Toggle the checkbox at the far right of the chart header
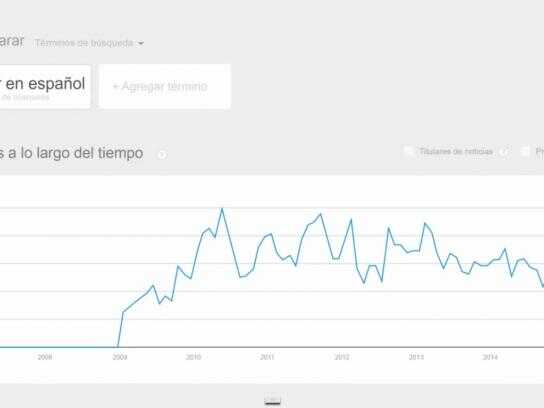This screenshot has height=408, width=544. click(525, 151)
